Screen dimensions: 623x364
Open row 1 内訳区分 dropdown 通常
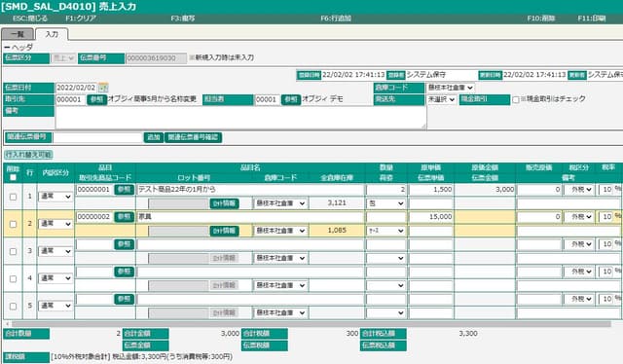[55, 197]
